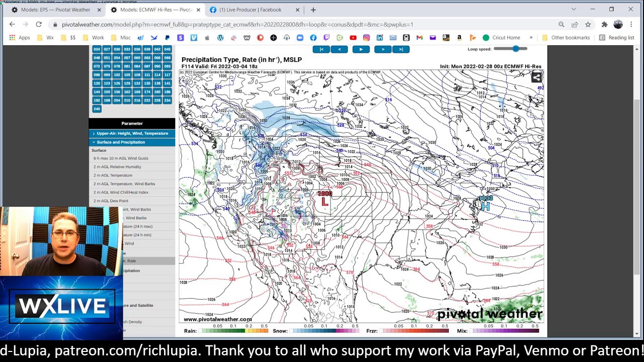Open PayPal bookmark icon
644x362 pixels.
(x=167, y=38)
